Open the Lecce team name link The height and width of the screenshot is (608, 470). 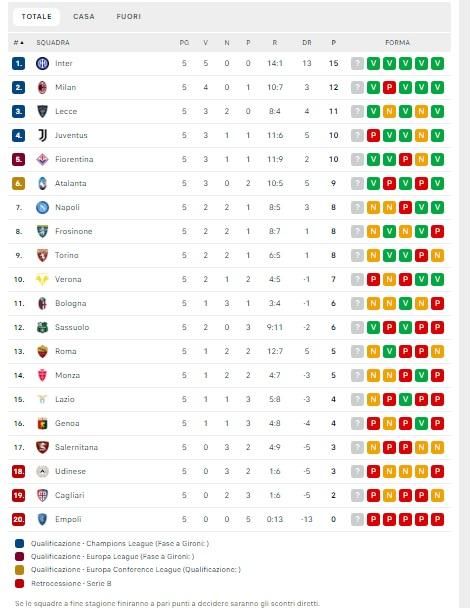pyautogui.click(x=66, y=111)
